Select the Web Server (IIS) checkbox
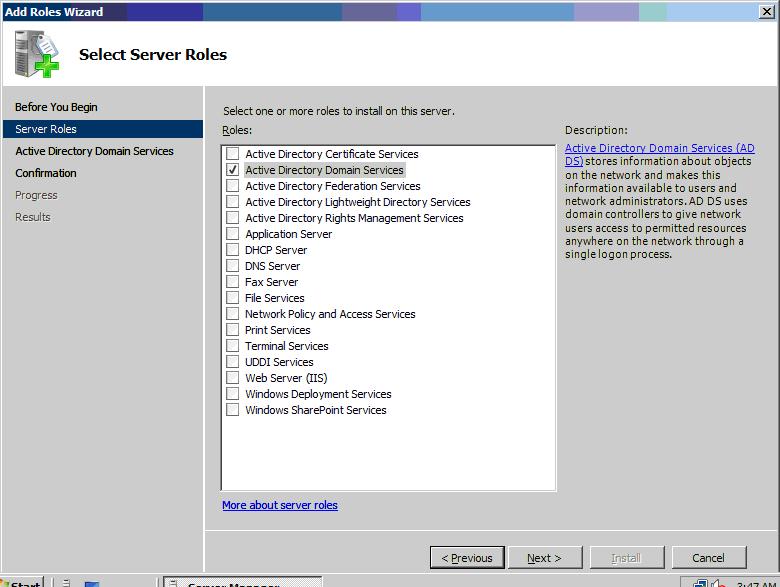Viewport: 780px width, 587px height. tap(233, 378)
